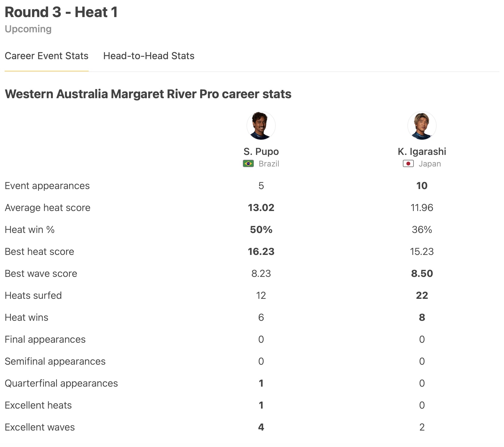The image size is (504, 447).
Task: Click the Brazil flag icon
Action: 248,164
